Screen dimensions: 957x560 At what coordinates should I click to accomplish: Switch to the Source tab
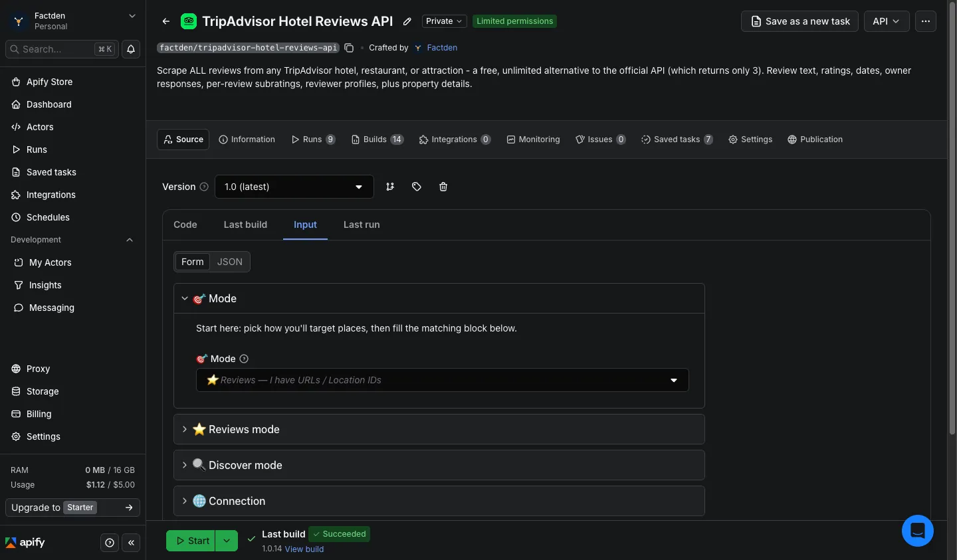point(183,140)
